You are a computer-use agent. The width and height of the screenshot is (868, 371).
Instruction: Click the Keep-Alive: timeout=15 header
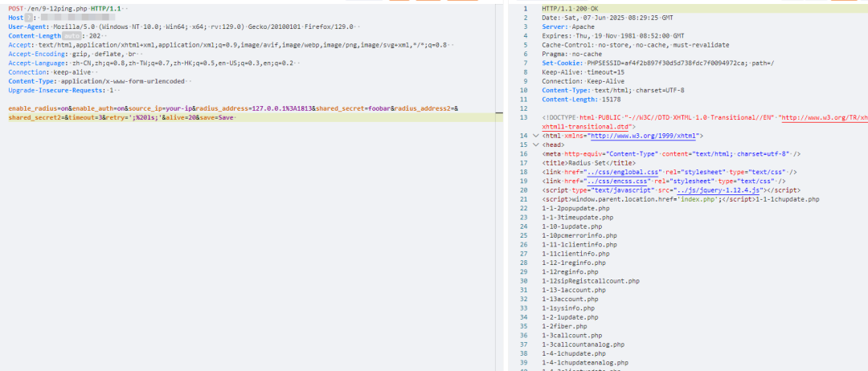pyautogui.click(x=583, y=72)
